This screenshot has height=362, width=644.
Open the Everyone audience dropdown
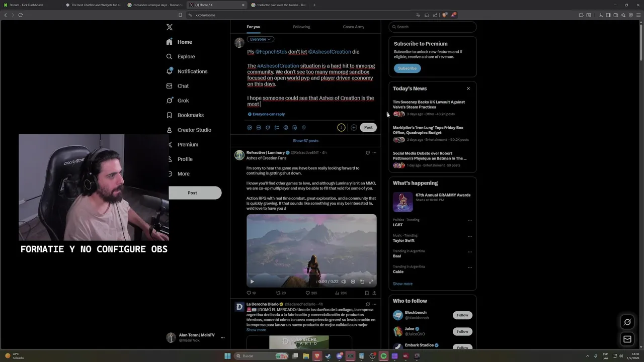tap(260, 39)
